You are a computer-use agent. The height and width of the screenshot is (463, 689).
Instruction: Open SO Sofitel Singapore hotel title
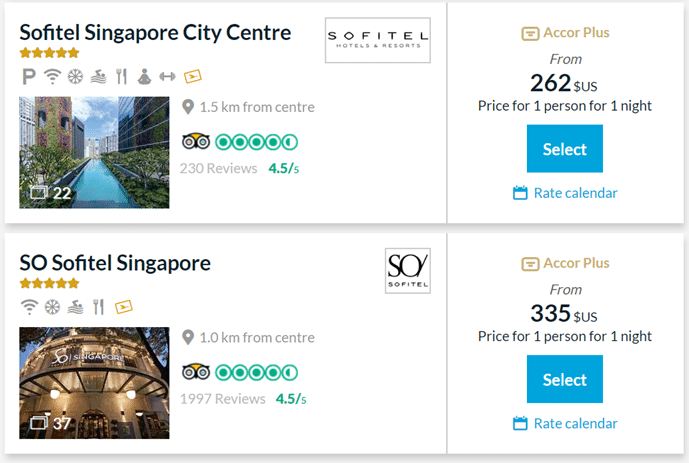tap(115, 263)
